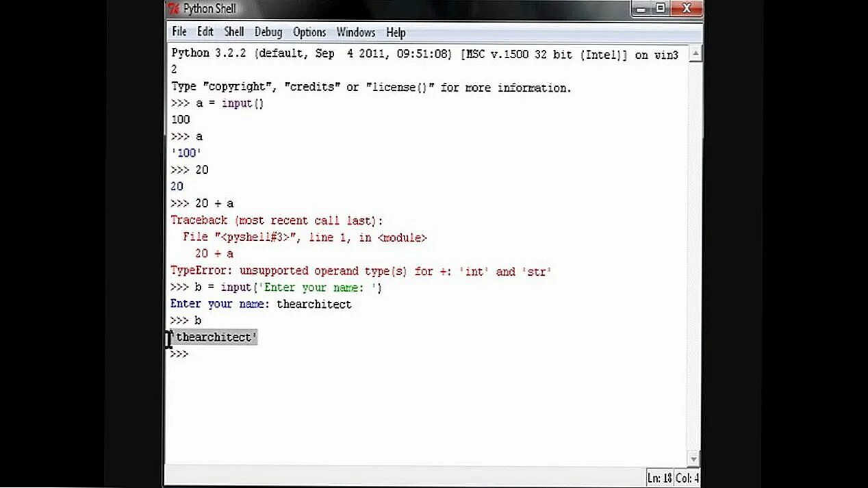Click the blue output '20' line
Viewport: 868px width, 488px height.
pos(177,186)
